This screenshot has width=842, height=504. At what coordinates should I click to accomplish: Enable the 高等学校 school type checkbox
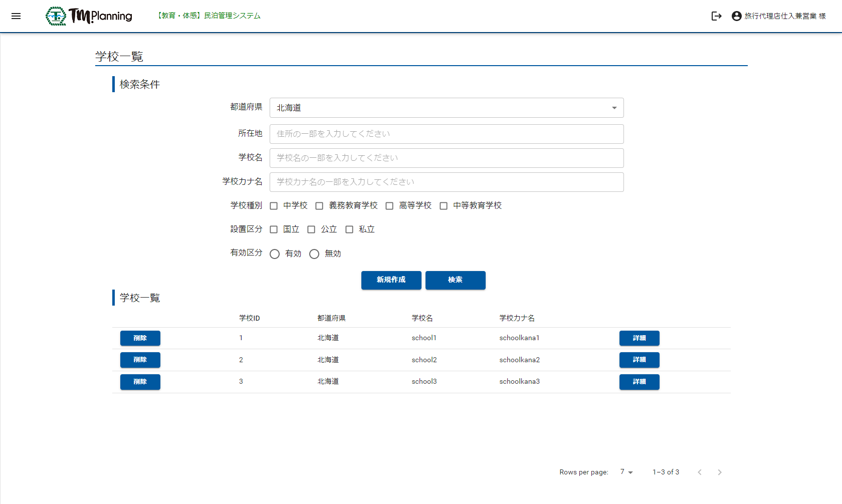[x=389, y=206]
